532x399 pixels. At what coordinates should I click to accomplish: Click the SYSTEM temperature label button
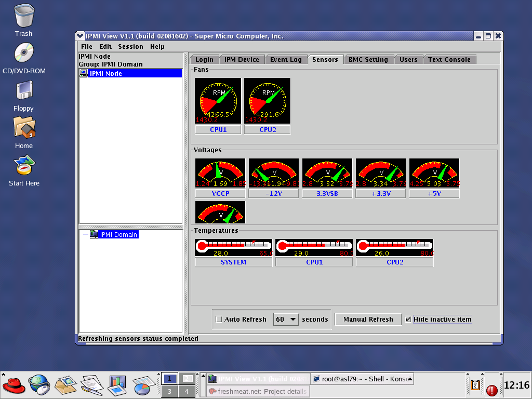point(233,262)
